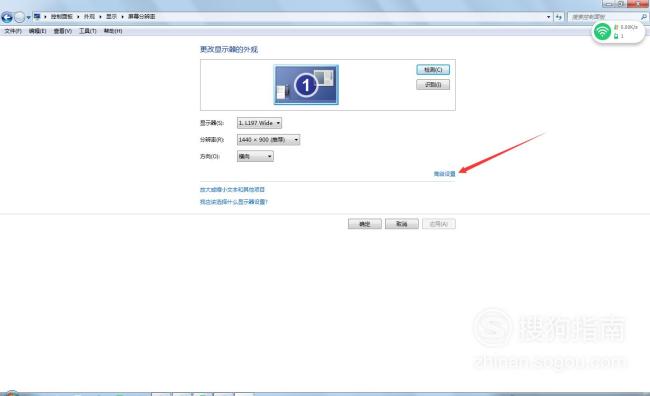Go back using the Back arrow button
The image size is (650, 396).
coord(7,17)
